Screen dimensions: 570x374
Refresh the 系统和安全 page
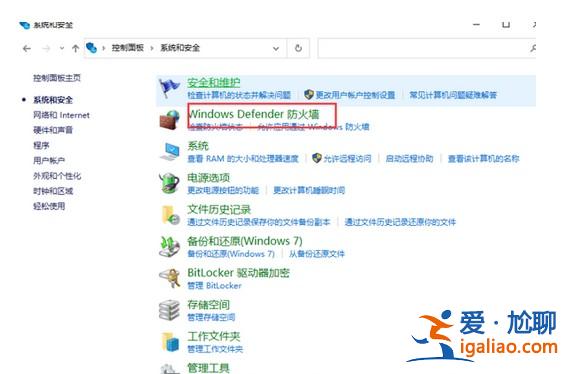[298, 48]
